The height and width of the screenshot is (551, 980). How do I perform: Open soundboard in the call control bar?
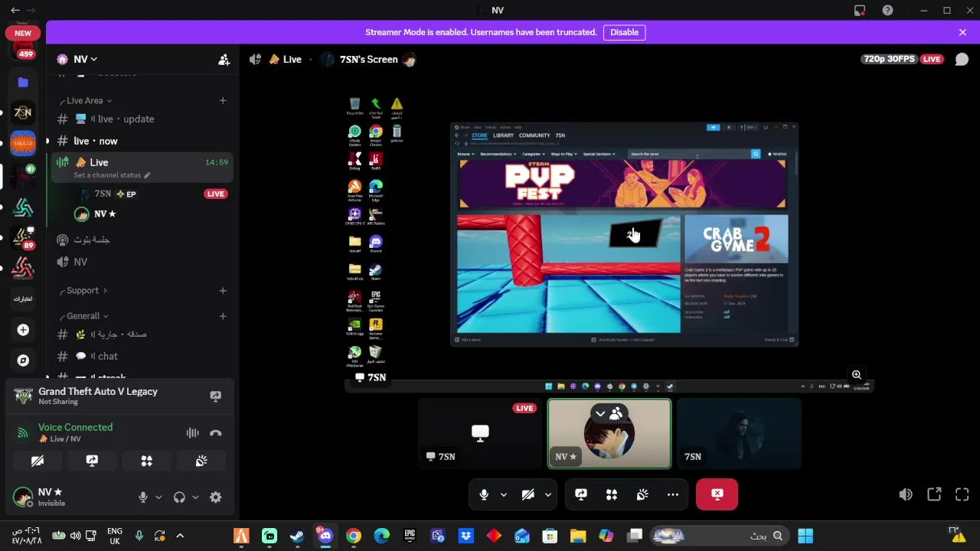(642, 494)
